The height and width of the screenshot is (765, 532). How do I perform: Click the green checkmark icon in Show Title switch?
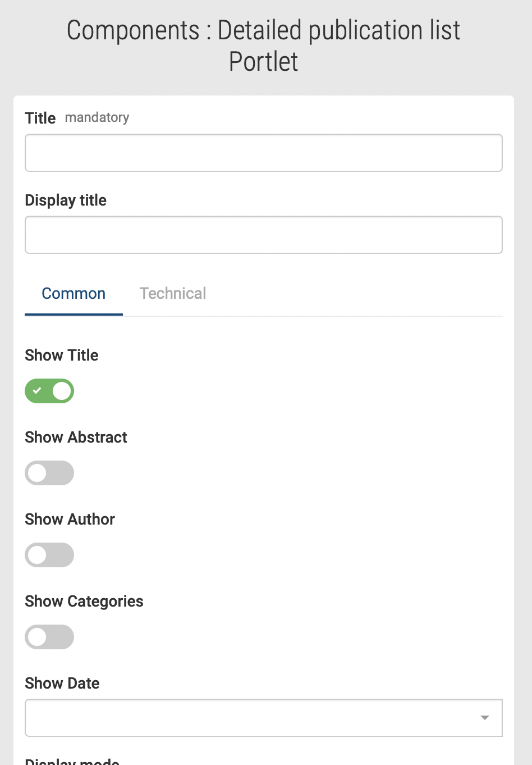point(37,391)
